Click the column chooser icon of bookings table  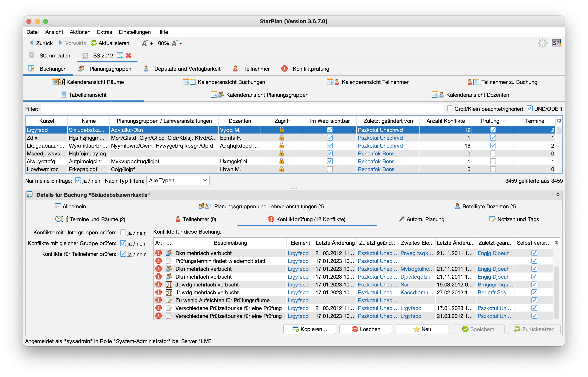[x=559, y=121]
